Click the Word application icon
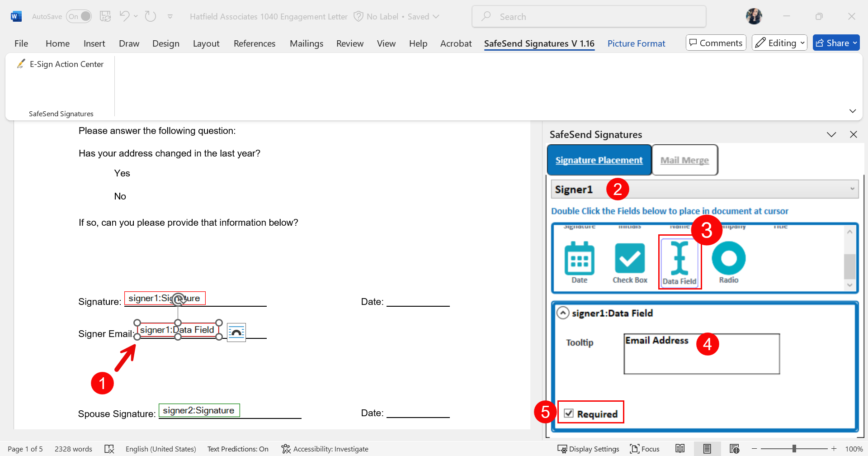Image resolution: width=868 pixels, height=456 pixels. [16, 17]
